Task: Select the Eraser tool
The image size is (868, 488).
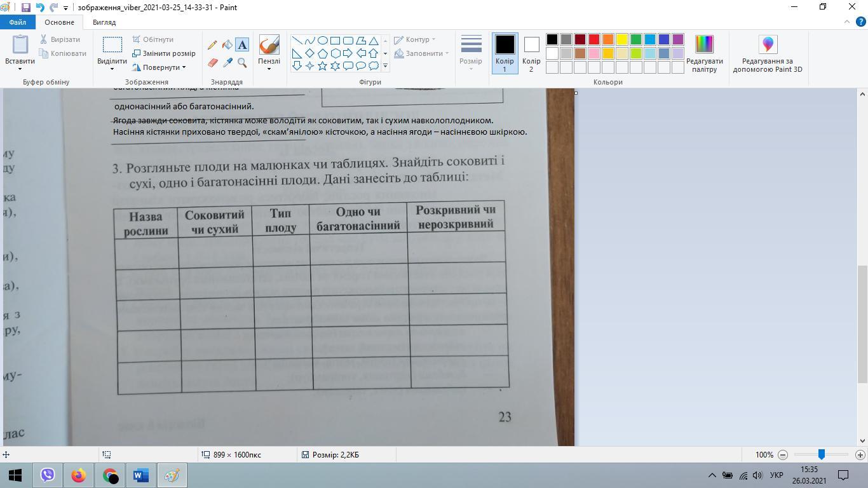Action: coord(212,62)
